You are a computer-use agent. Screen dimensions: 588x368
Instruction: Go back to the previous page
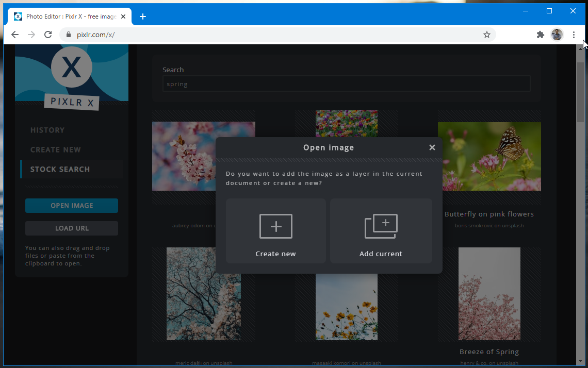point(15,35)
